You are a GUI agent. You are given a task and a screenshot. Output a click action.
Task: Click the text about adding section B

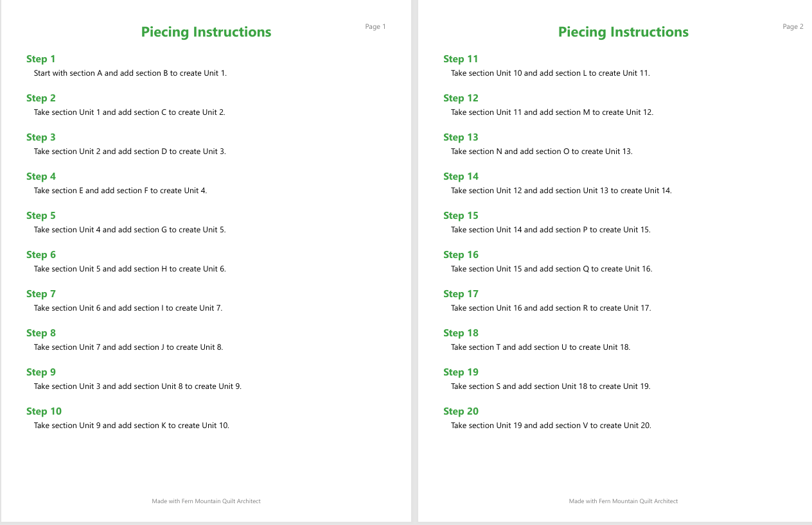coord(130,73)
